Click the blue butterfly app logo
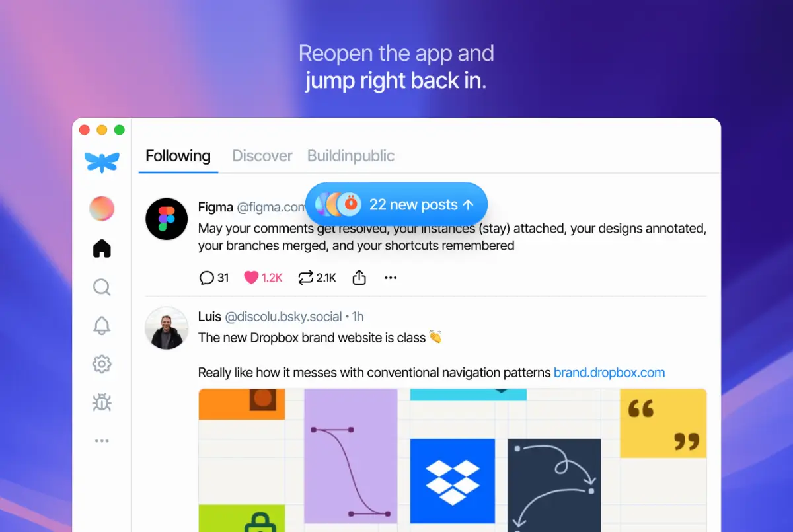This screenshot has height=532, width=793. [102, 162]
